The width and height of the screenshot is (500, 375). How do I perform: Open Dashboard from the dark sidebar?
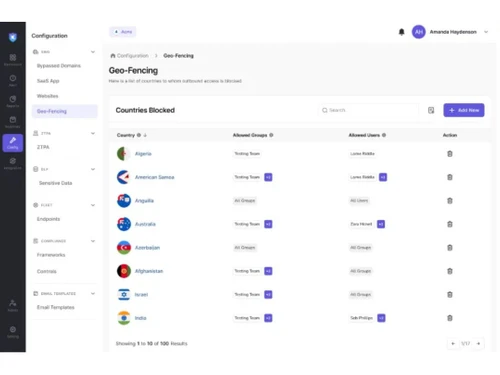(x=13, y=60)
